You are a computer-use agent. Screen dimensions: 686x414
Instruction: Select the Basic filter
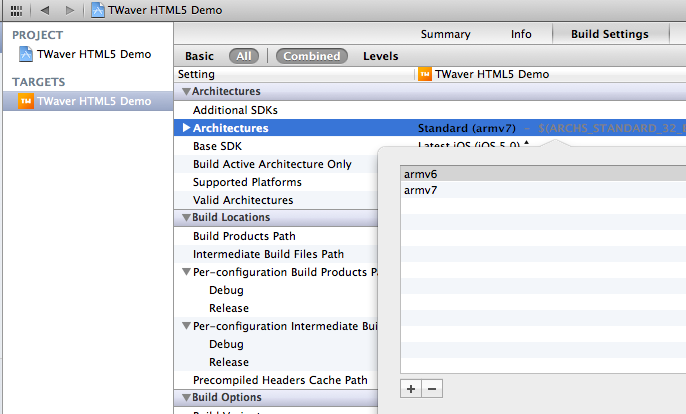point(199,56)
